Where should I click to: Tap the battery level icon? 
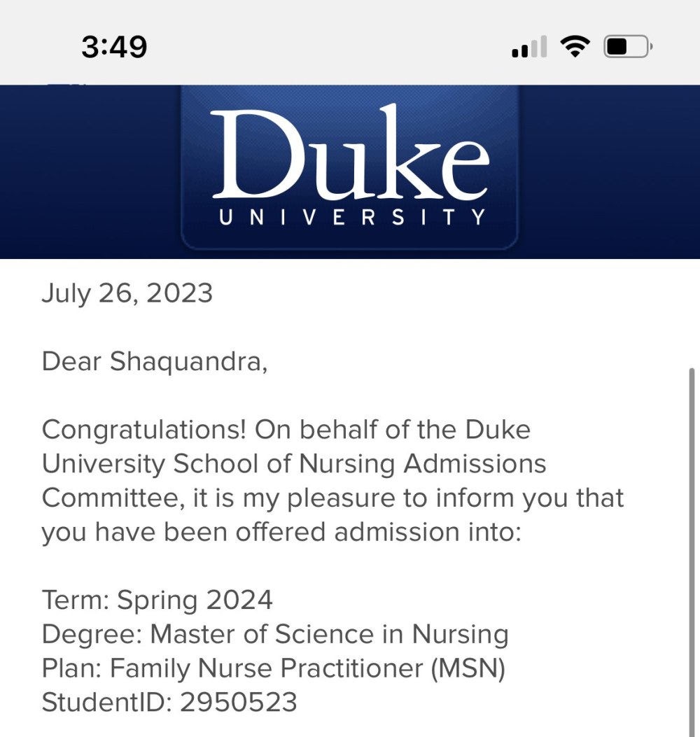point(628,47)
